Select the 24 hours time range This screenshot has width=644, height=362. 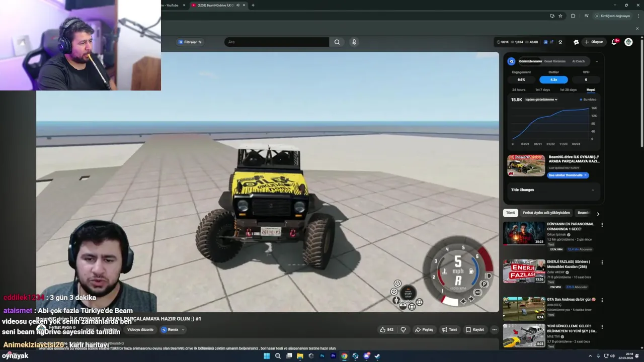[519, 89]
